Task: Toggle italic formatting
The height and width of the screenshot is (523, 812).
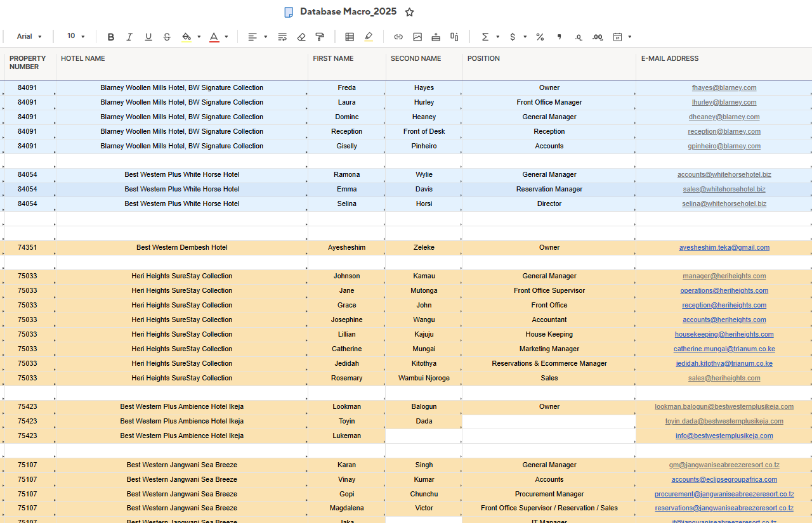Action: 129,37
